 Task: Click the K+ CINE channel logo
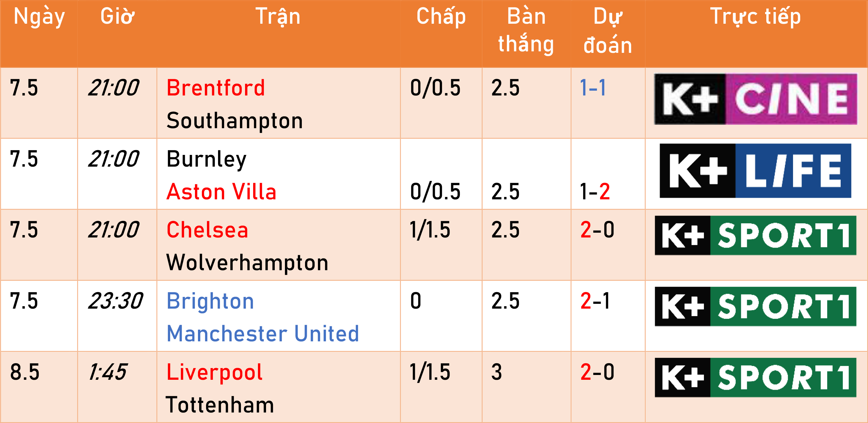[756, 99]
